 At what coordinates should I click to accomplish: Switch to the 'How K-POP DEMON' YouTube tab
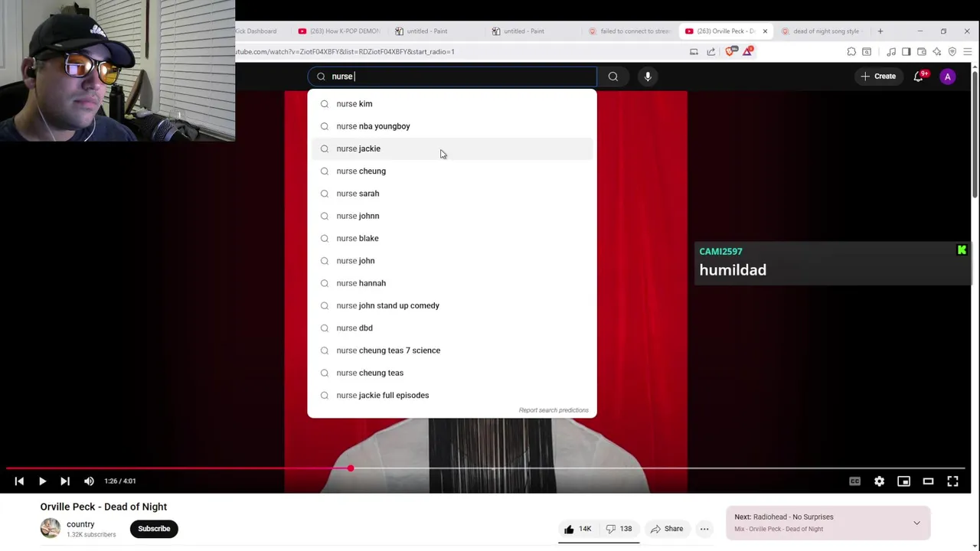340,31
